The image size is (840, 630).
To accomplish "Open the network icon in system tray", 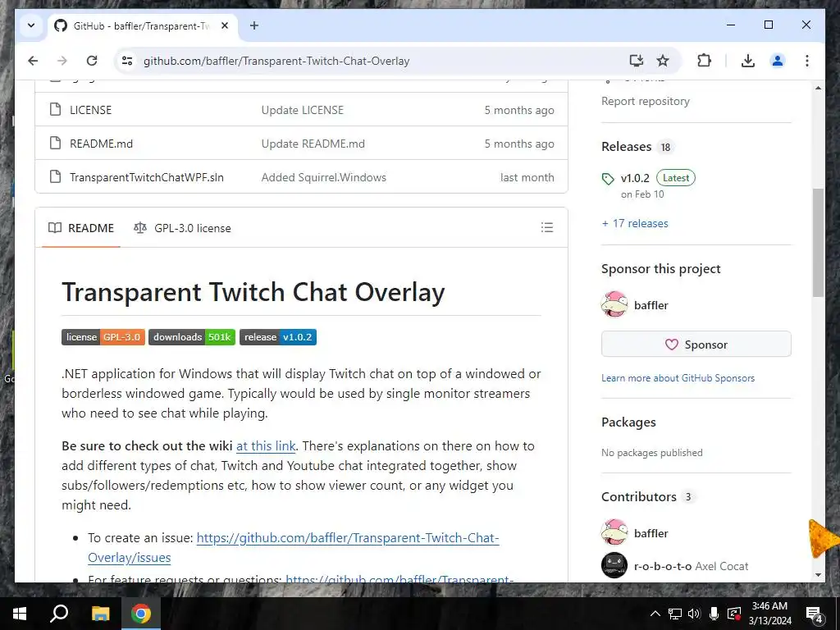I will 675,614.
